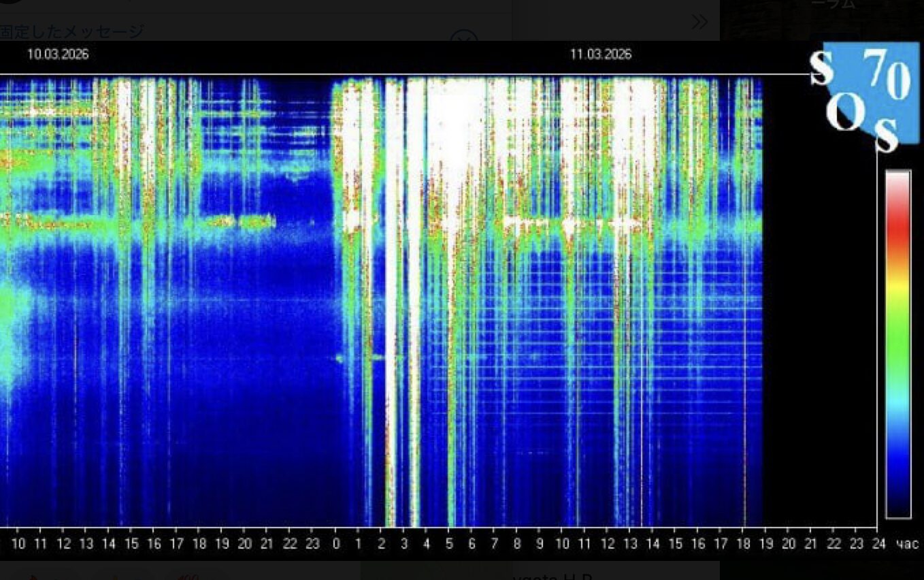Select the 11.03.2026 date label
The height and width of the screenshot is (580, 924).
click(x=601, y=54)
